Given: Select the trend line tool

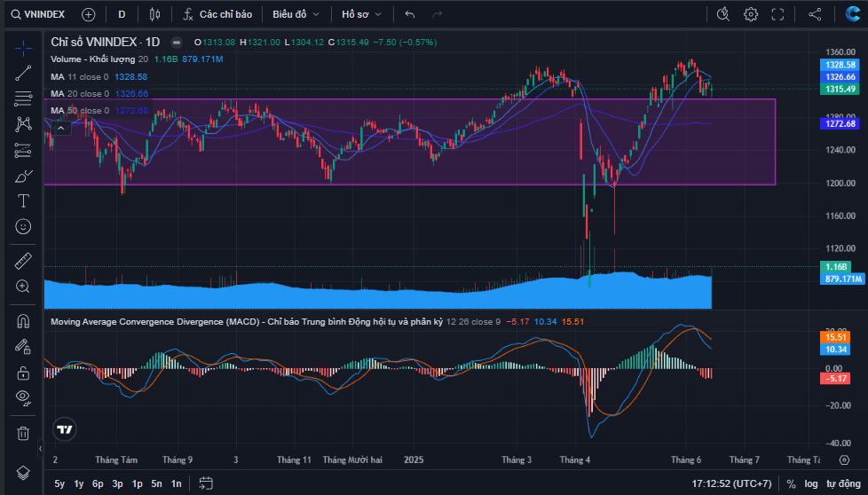Looking at the screenshot, I should coord(23,73).
